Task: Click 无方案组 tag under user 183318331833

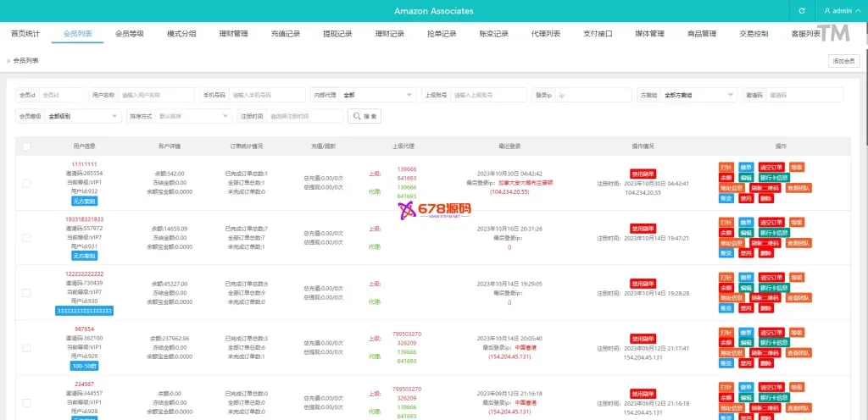Action: pyautogui.click(x=85, y=257)
